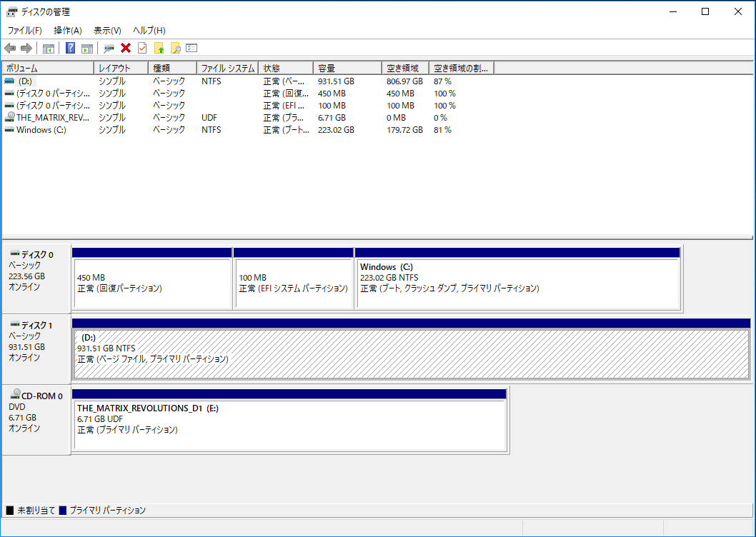Click the Disk Management title bar icon
The width and height of the screenshot is (756, 537).
(11, 11)
